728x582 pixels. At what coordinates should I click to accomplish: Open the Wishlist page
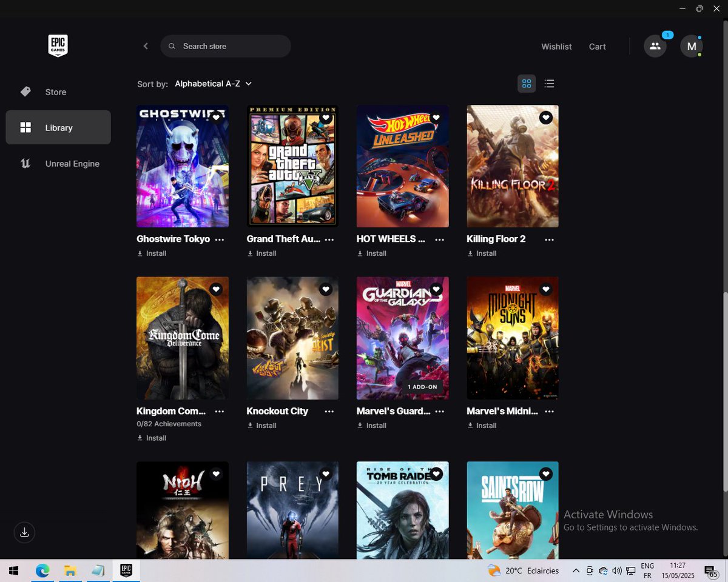pyautogui.click(x=556, y=47)
